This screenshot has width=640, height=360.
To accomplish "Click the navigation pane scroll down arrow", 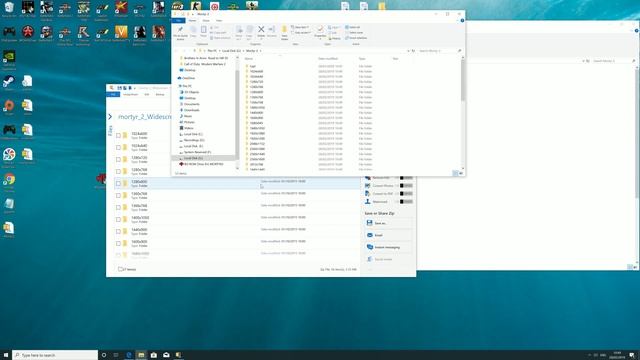I will [237, 168].
